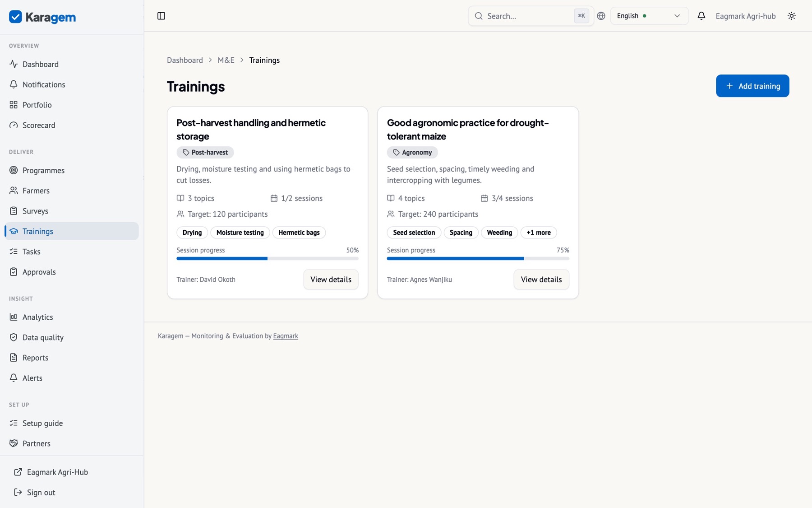Select the Hermetic bags topic chip
The width and height of the screenshot is (812, 508).
point(299,233)
